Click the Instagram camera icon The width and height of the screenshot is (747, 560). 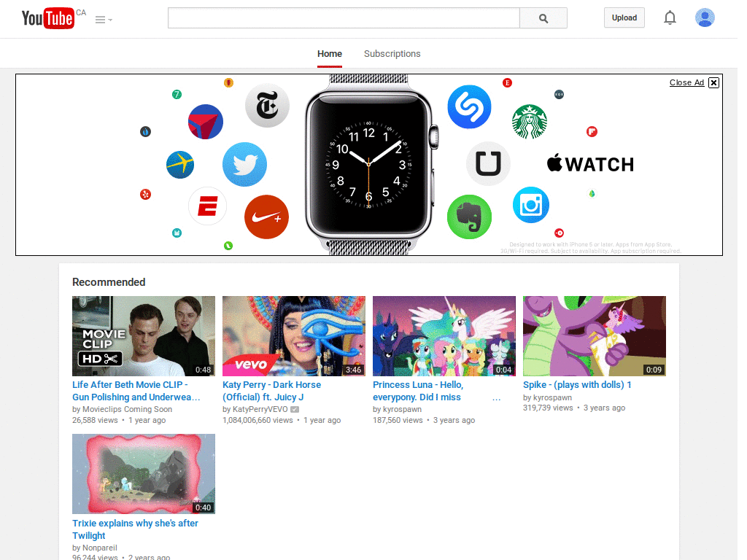[x=531, y=205]
